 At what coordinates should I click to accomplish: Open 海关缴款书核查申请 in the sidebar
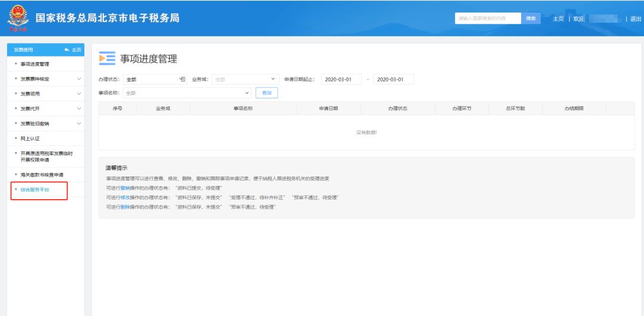pyautogui.click(x=42, y=175)
